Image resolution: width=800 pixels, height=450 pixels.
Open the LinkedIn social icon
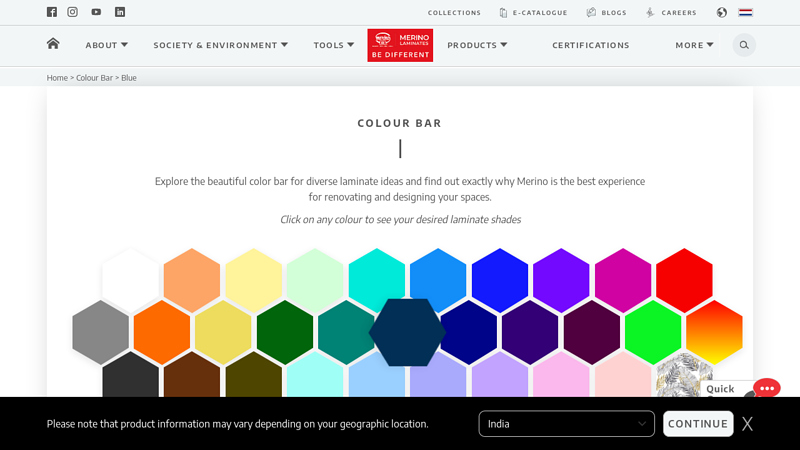120,12
